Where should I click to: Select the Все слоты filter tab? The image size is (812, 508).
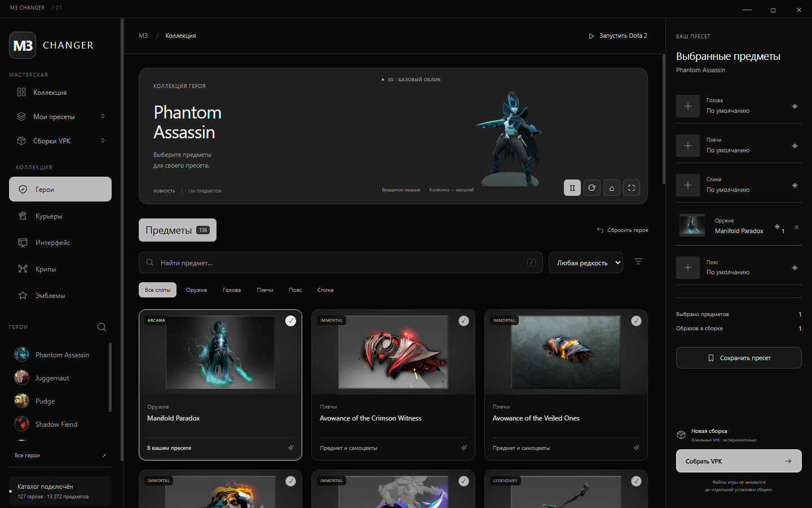157,290
